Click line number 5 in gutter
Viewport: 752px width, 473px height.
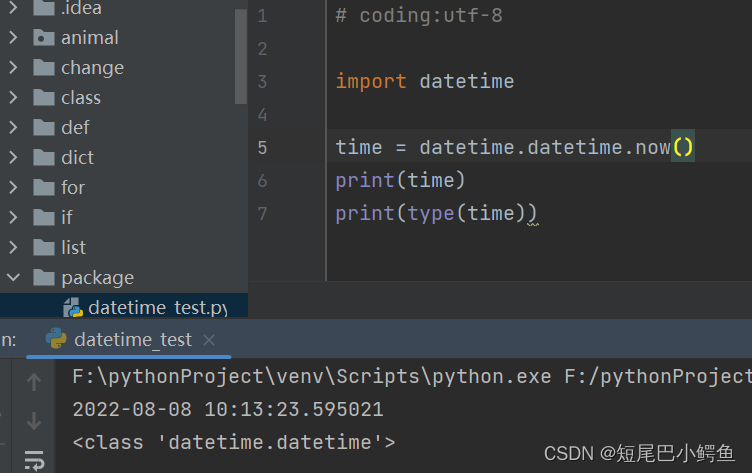click(262, 148)
